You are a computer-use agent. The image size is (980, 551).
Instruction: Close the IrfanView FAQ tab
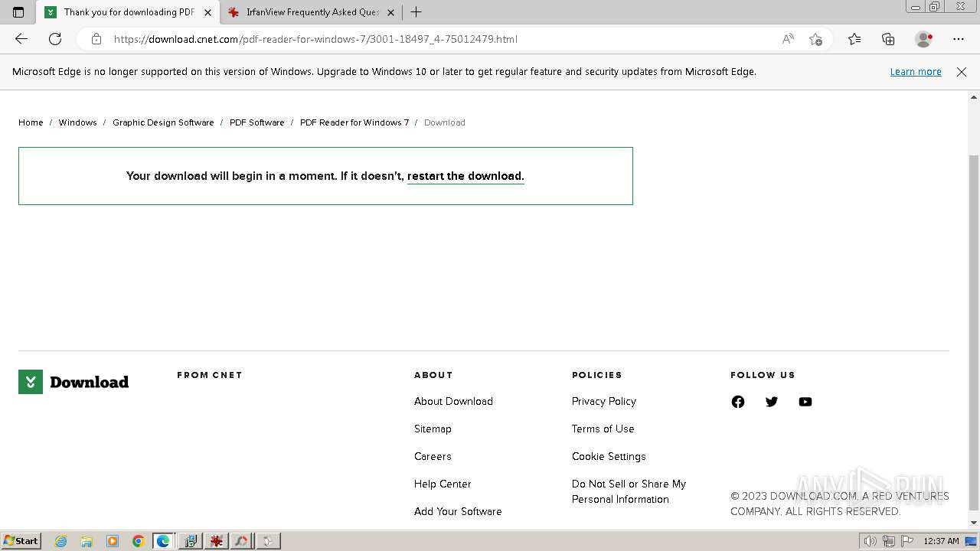(x=390, y=12)
